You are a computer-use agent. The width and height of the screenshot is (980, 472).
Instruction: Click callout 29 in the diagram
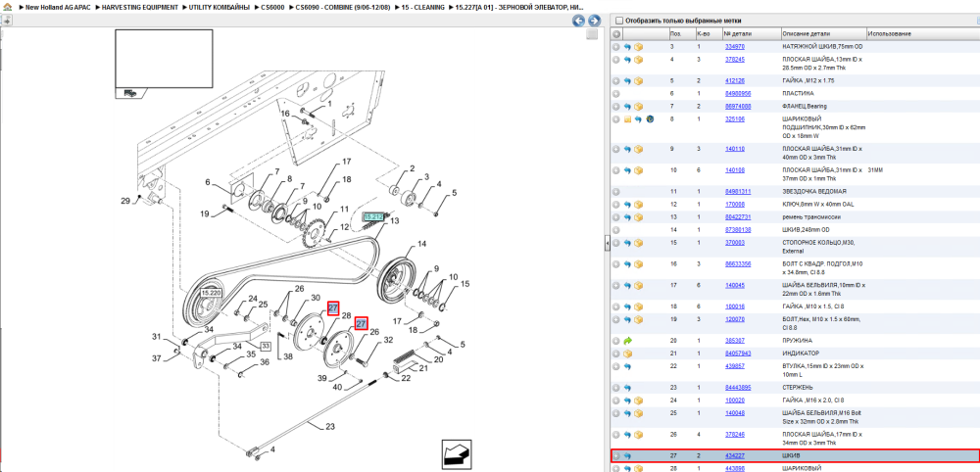(125, 201)
